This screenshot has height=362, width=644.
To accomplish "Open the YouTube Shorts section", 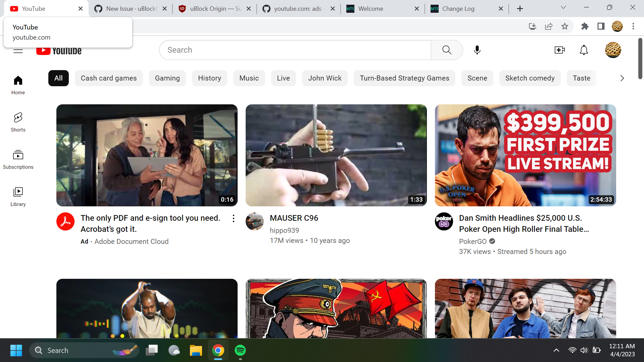I will 18,121.
